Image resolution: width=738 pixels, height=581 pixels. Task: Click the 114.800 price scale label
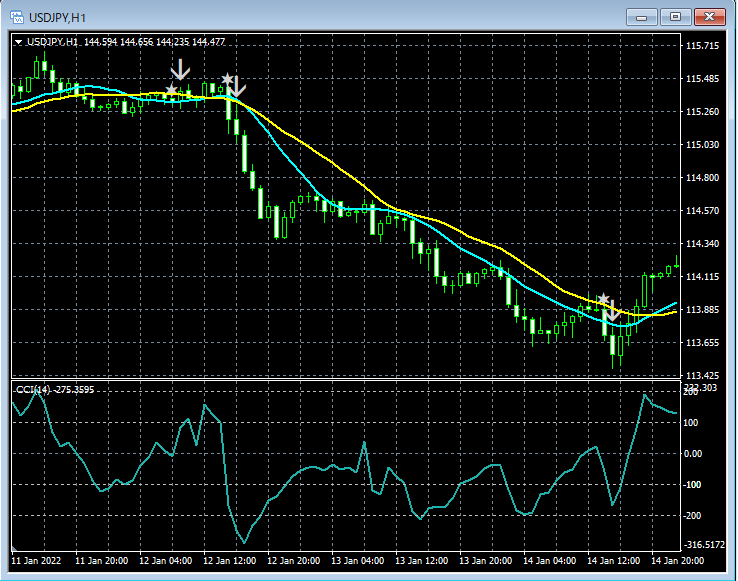click(x=702, y=178)
